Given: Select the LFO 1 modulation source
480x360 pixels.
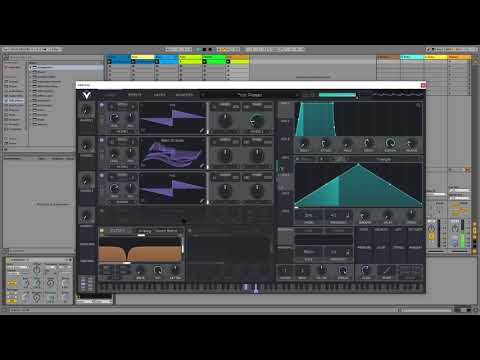Looking at the screenshot, I should pyautogui.click(x=285, y=163).
